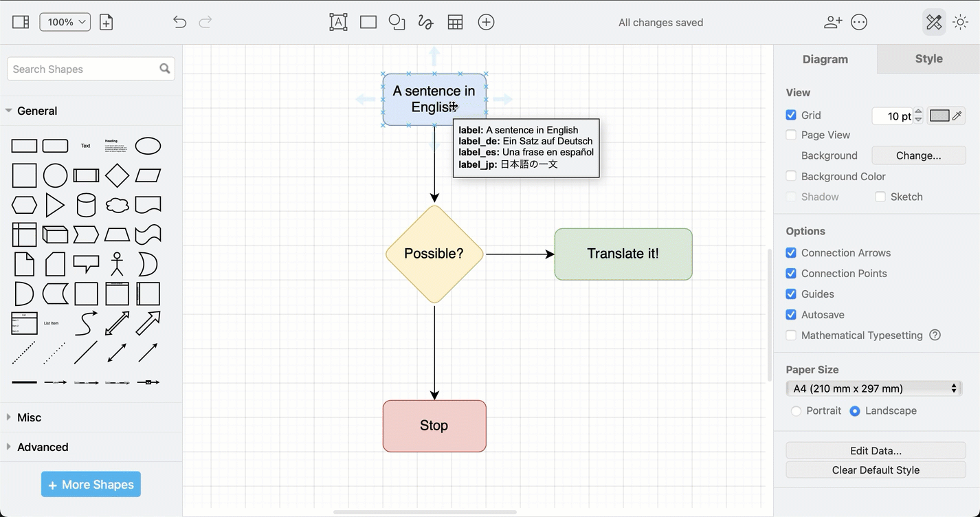Select the Rectangle tool in the toolbar
This screenshot has width=980, height=517.
(368, 21)
